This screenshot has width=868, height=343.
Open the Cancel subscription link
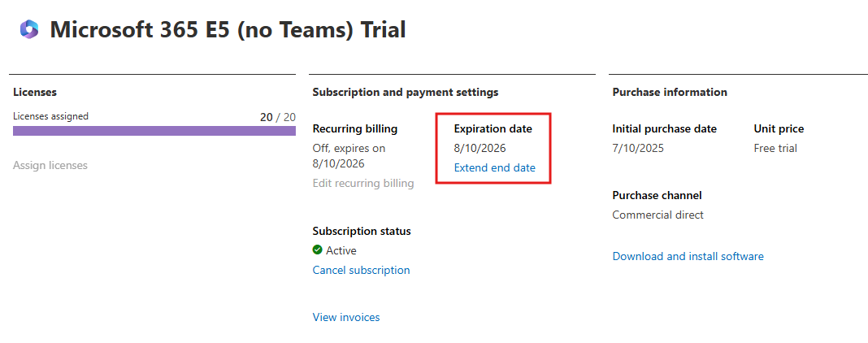361,270
